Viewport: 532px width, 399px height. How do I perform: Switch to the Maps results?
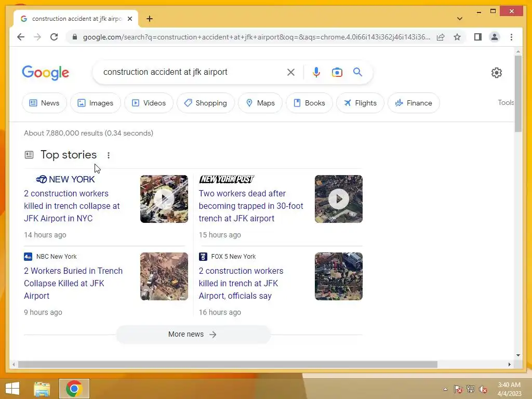(x=260, y=103)
